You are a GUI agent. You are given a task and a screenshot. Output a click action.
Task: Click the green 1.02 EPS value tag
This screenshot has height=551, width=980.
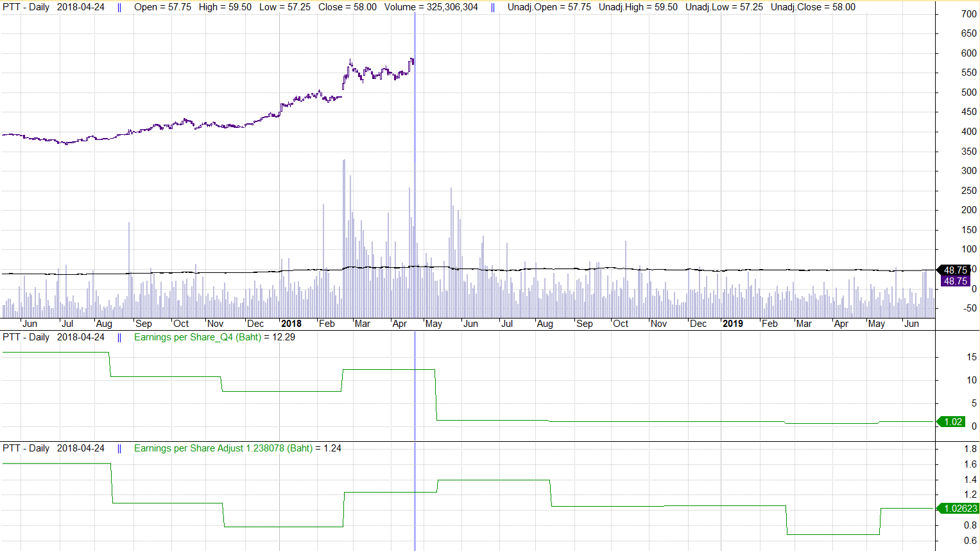(952, 422)
